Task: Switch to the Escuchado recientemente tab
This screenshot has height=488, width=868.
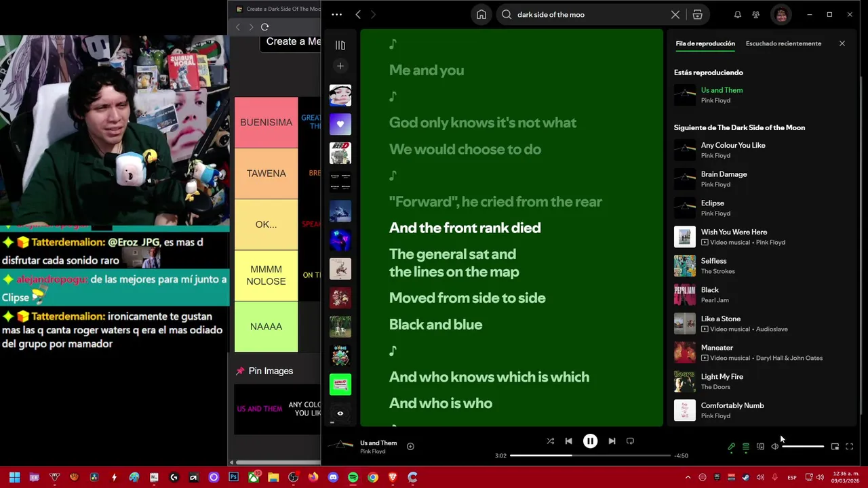Action: click(x=783, y=43)
